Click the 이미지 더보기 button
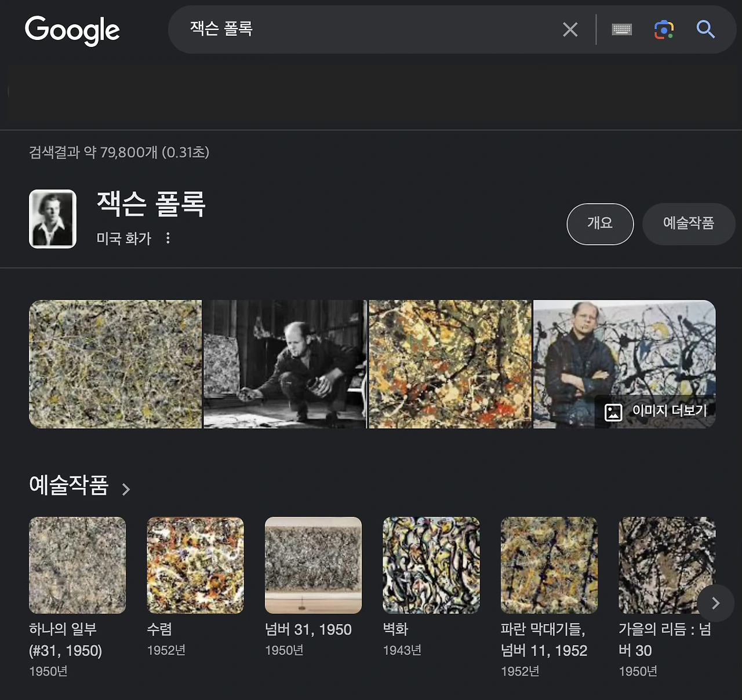This screenshot has width=742, height=700. pos(656,411)
